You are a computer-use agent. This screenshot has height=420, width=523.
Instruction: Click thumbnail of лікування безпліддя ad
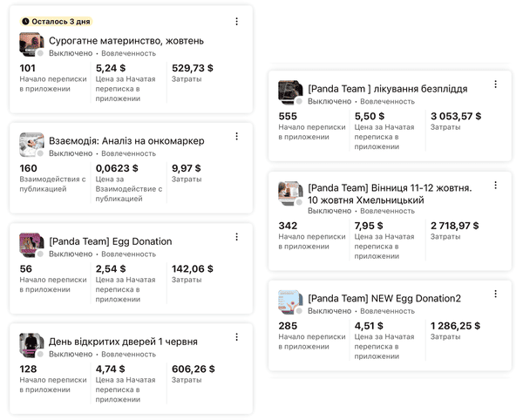[x=290, y=92]
